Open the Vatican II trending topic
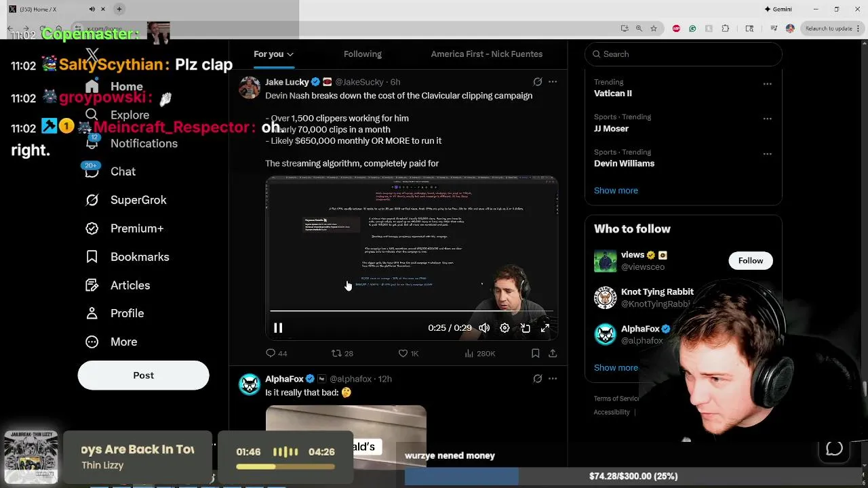 pyautogui.click(x=613, y=94)
